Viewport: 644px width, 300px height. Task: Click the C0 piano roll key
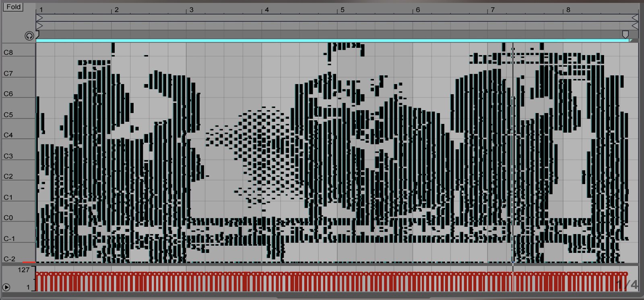point(8,218)
